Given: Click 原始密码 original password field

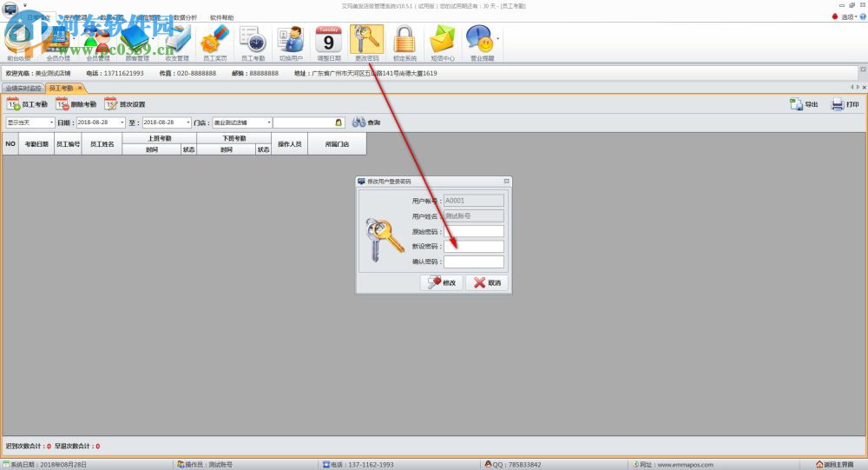Looking at the screenshot, I should coord(474,232).
